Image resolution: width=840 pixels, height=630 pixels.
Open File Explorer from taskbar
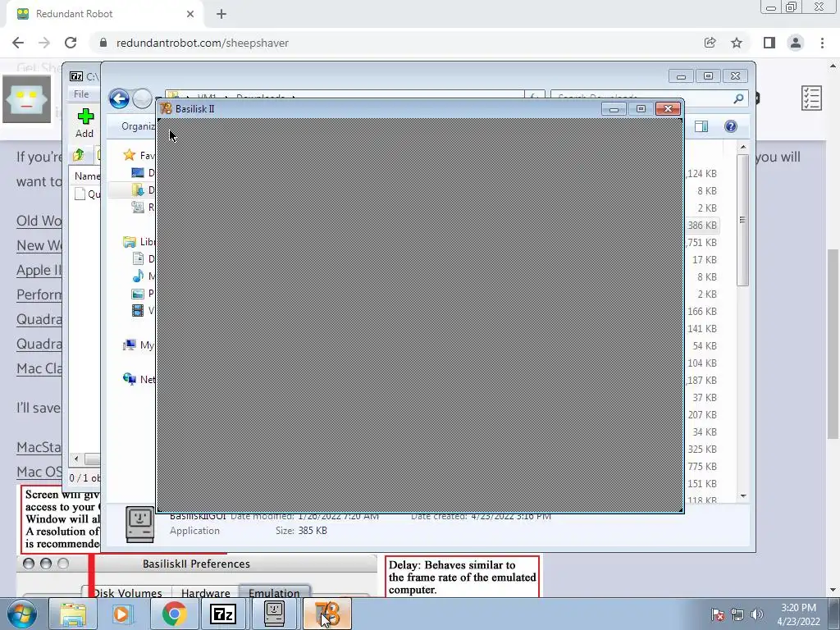73,614
